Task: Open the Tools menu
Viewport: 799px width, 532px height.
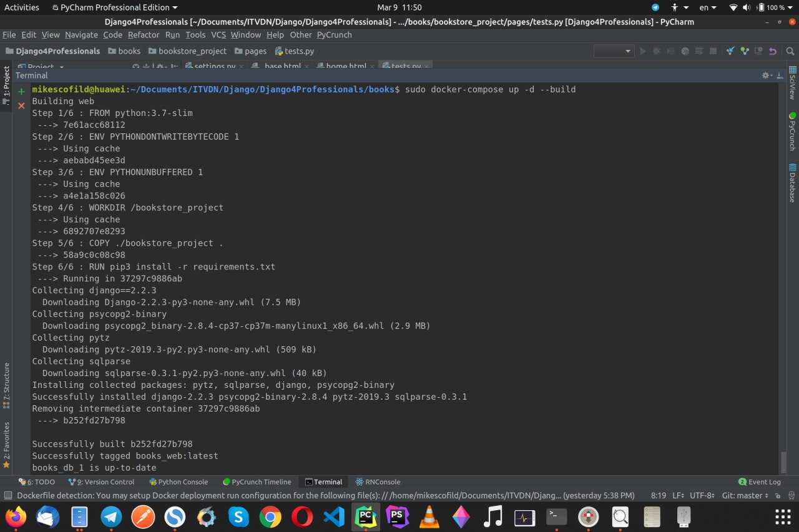Action: pyautogui.click(x=195, y=35)
